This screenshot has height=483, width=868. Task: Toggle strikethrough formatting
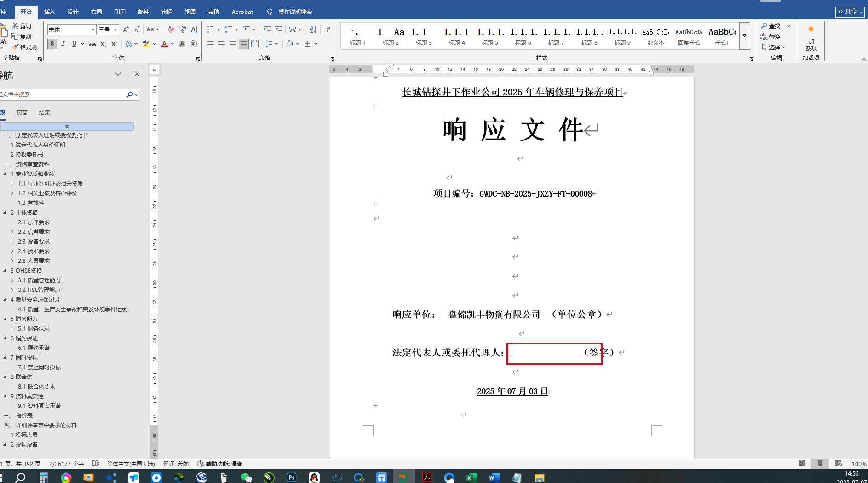92,44
